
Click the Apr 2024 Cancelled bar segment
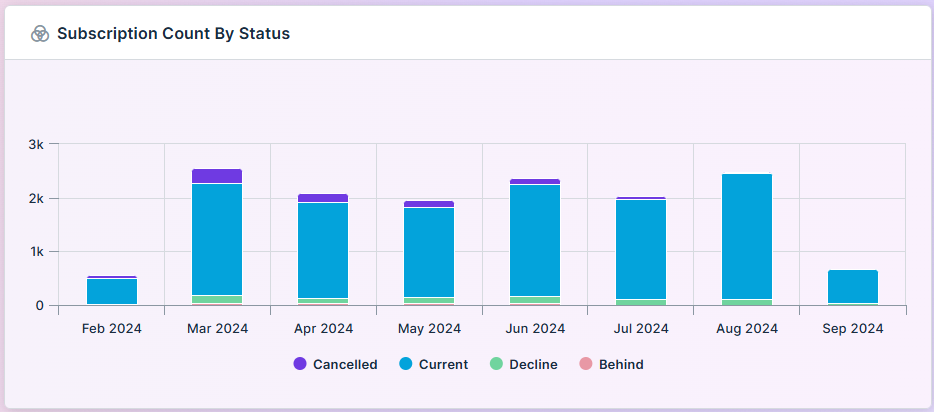(323, 198)
